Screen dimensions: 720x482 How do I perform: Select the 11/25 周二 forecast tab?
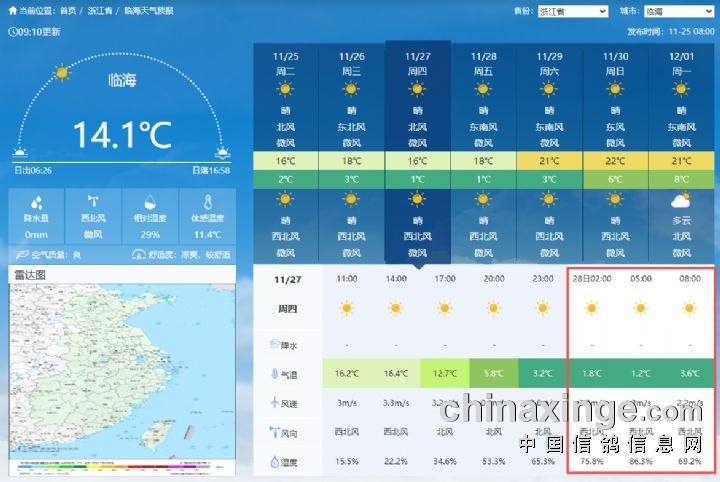(x=286, y=64)
